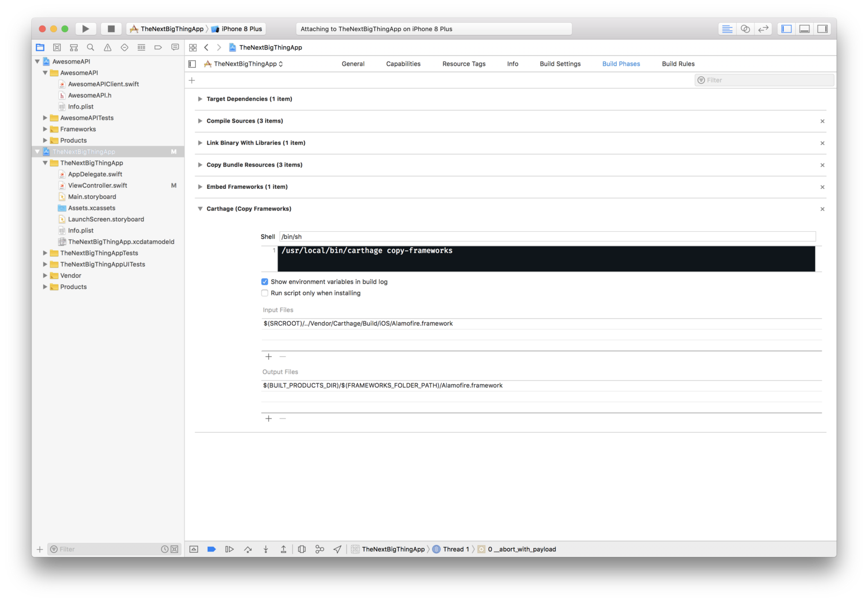Open Main.storyboard in navigator
This screenshot has width=868, height=602.
tap(92, 197)
